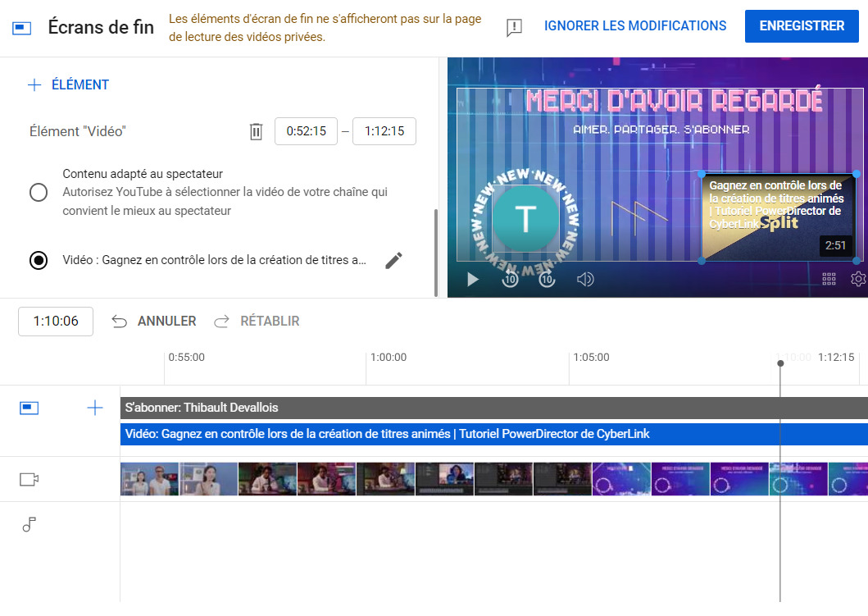The height and width of the screenshot is (616, 868).
Task: Click the playhead marker near 1:10:00
Action: click(780, 362)
